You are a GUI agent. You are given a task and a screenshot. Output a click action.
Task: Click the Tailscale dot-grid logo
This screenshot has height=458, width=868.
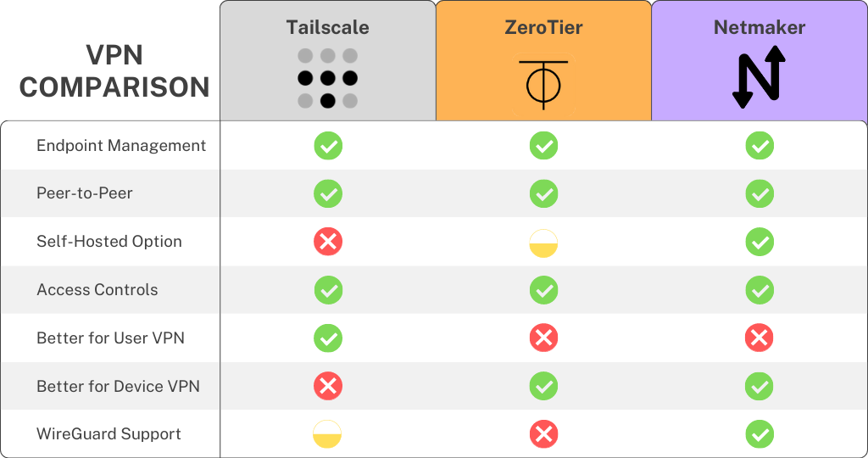(327, 79)
